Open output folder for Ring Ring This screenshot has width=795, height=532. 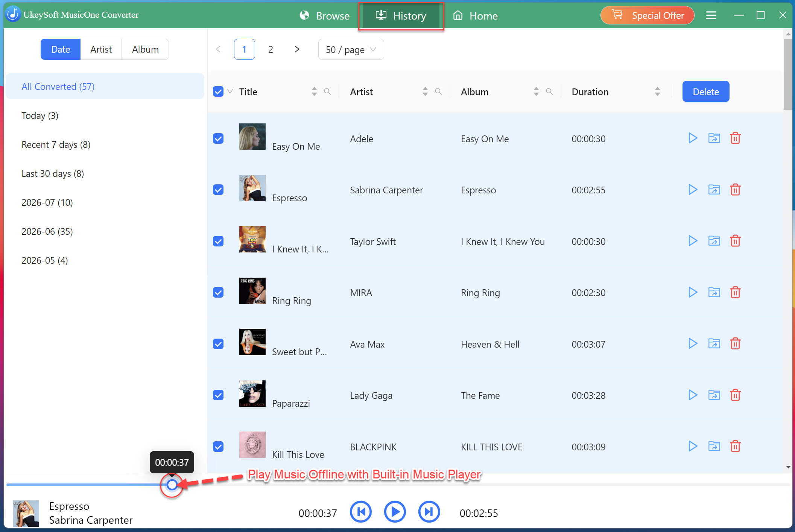[x=714, y=292]
